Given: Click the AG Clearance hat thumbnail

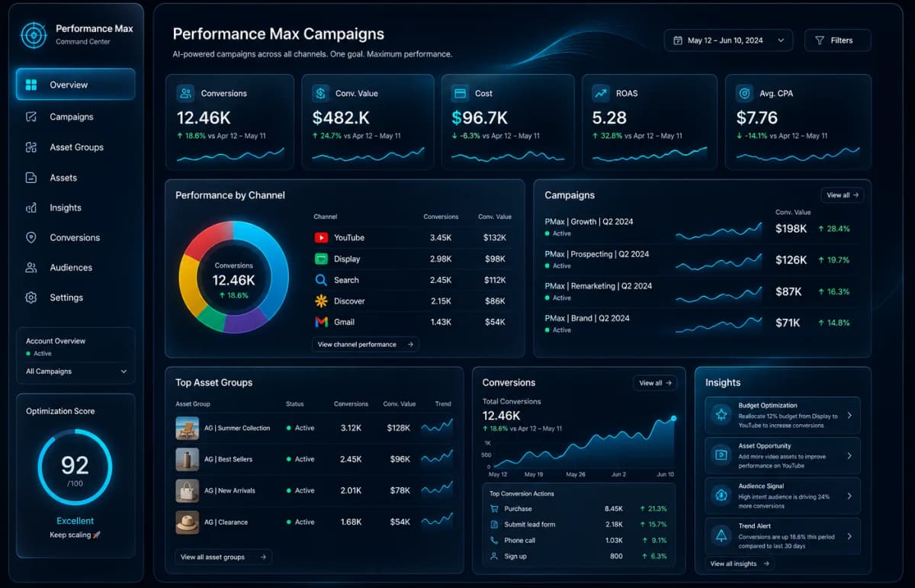Looking at the screenshot, I should [187, 522].
